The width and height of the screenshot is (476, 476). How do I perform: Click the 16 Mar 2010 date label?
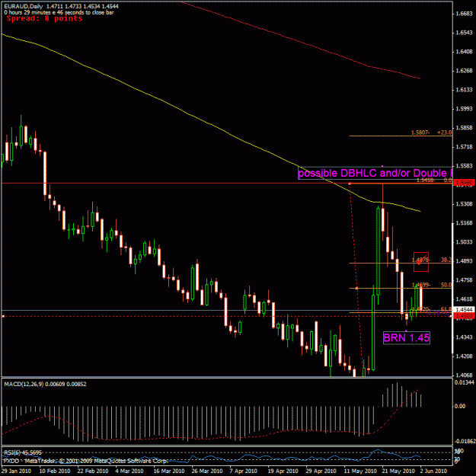tap(169, 471)
